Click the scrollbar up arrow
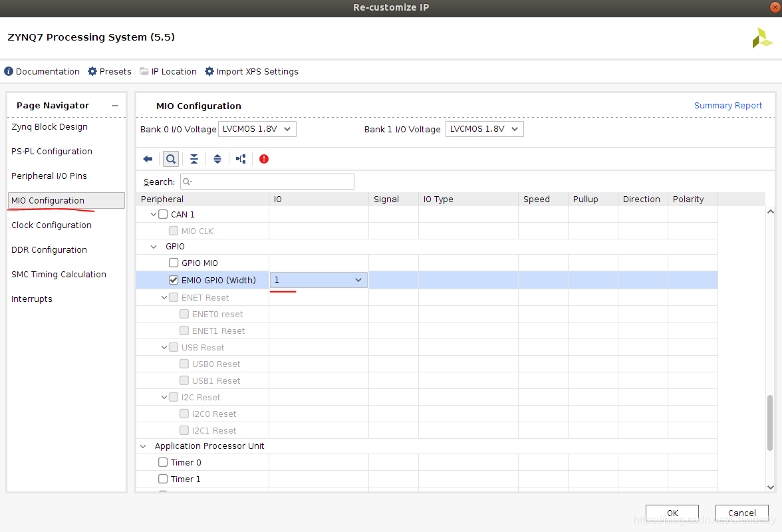 (x=770, y=211)
